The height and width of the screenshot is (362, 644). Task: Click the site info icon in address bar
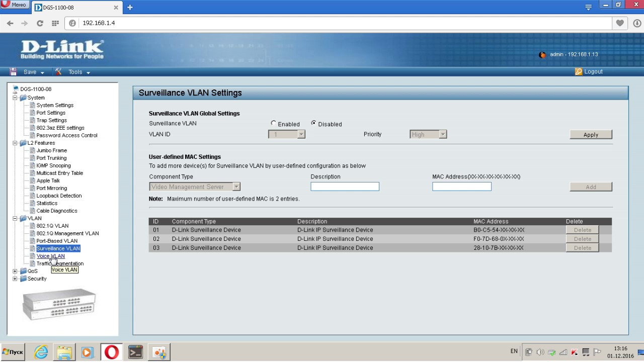click(72, 23)
